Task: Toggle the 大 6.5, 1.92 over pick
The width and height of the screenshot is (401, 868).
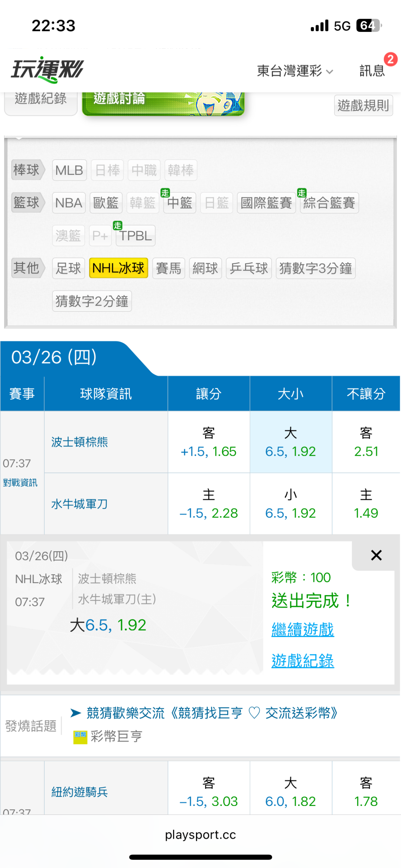Action: [x=290, y=442]
